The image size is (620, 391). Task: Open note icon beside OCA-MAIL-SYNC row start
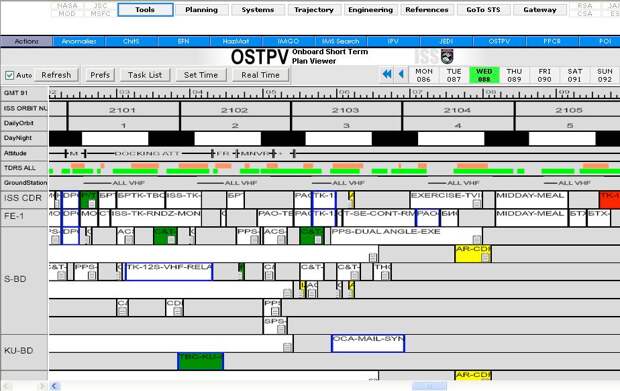click(x=287, y=348)
